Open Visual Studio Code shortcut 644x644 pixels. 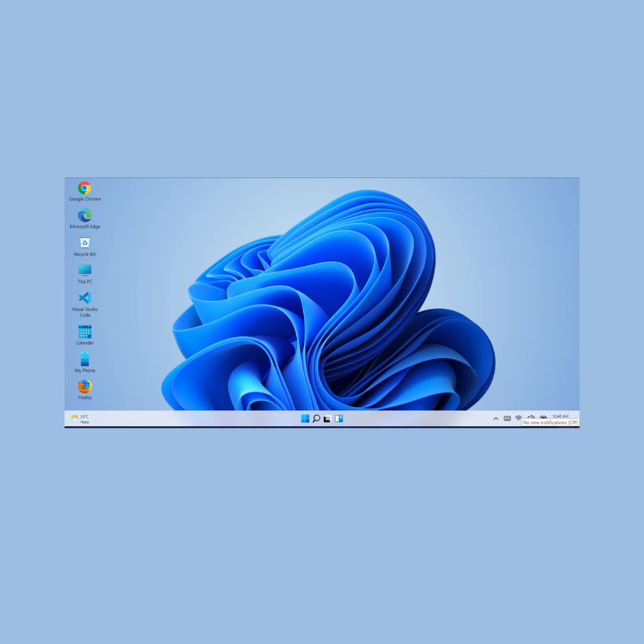pyautogui.click(x=85, y=298)
